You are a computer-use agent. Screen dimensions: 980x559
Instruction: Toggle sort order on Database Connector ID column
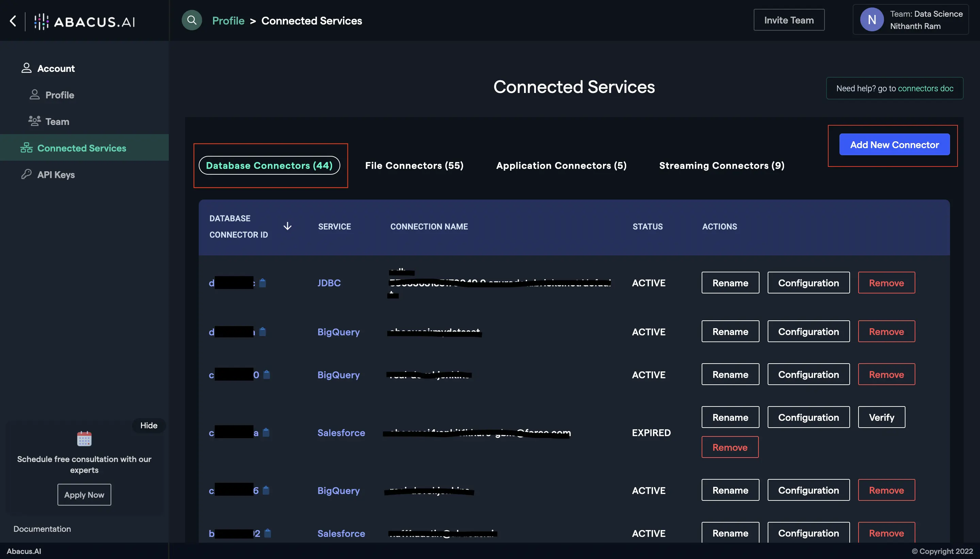(x=287, y=226)
